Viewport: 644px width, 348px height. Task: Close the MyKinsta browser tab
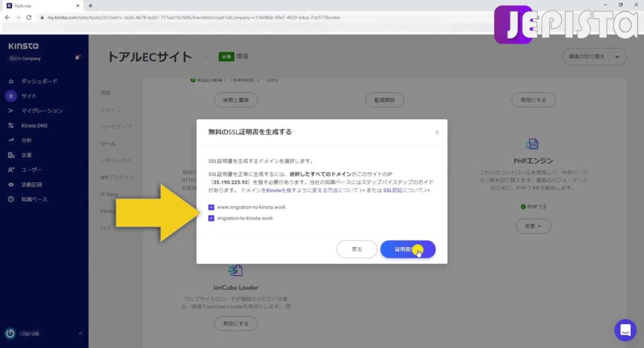pyautogui.click(x=77, y=6)
